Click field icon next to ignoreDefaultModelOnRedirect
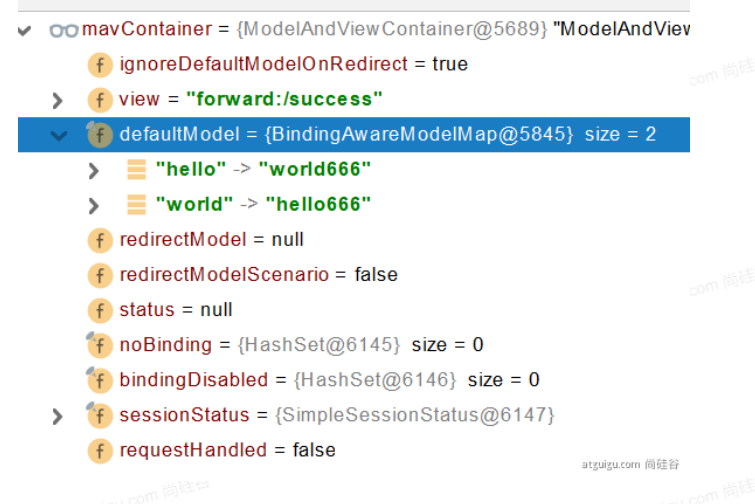 tap(99, 65)
